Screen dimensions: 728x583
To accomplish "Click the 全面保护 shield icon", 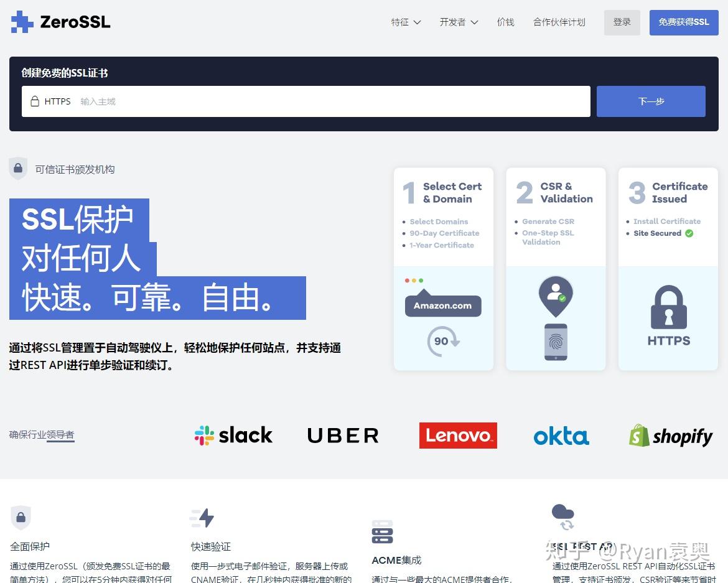I will 22,518.
